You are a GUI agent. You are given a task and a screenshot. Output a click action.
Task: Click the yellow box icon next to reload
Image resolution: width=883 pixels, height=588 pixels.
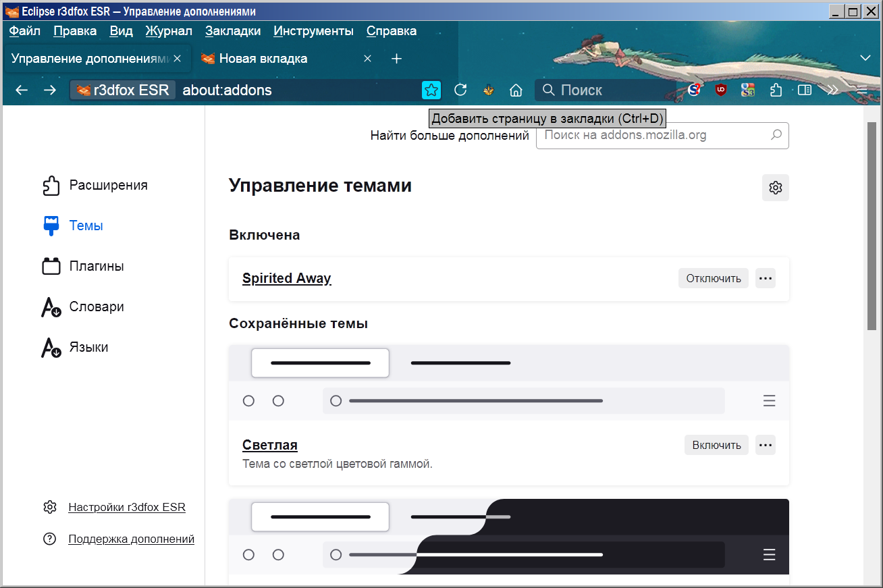(x=489, y=90)
